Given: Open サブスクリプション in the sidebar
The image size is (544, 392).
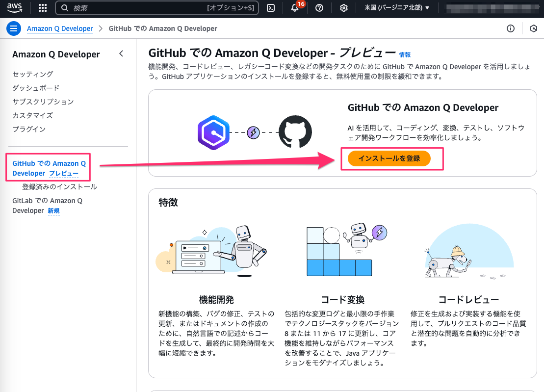Looking at the screenshot, I should (x=43, y=102).
